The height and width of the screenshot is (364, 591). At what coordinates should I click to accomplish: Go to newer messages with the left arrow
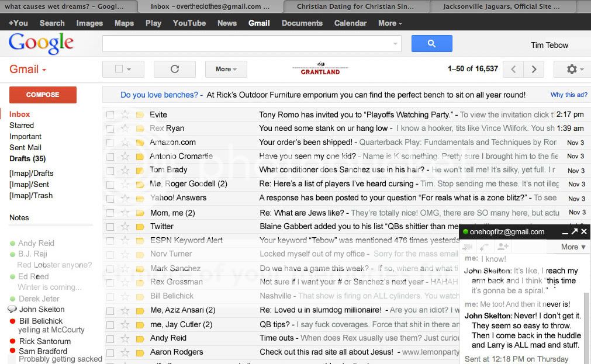[x=513, y=69]
